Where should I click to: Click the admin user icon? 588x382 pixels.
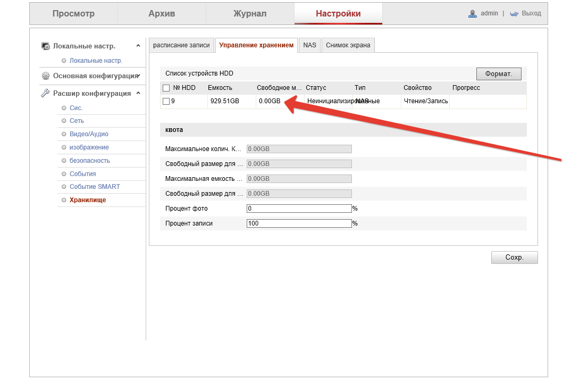tap(472, 14)
